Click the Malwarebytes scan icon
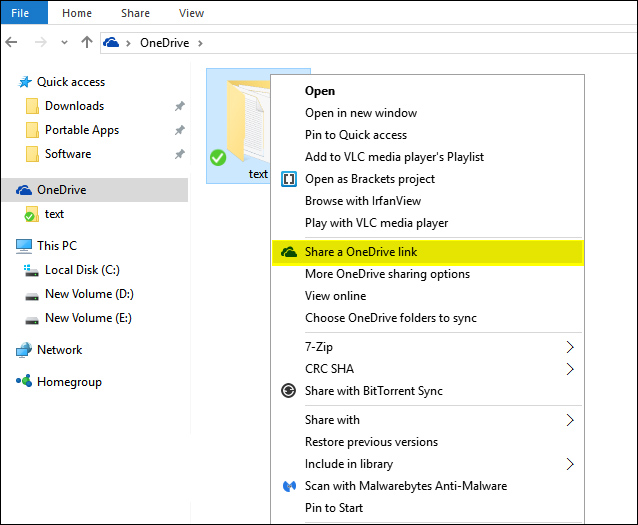Screen dimensions: 638x525 [x=289, y=486]
